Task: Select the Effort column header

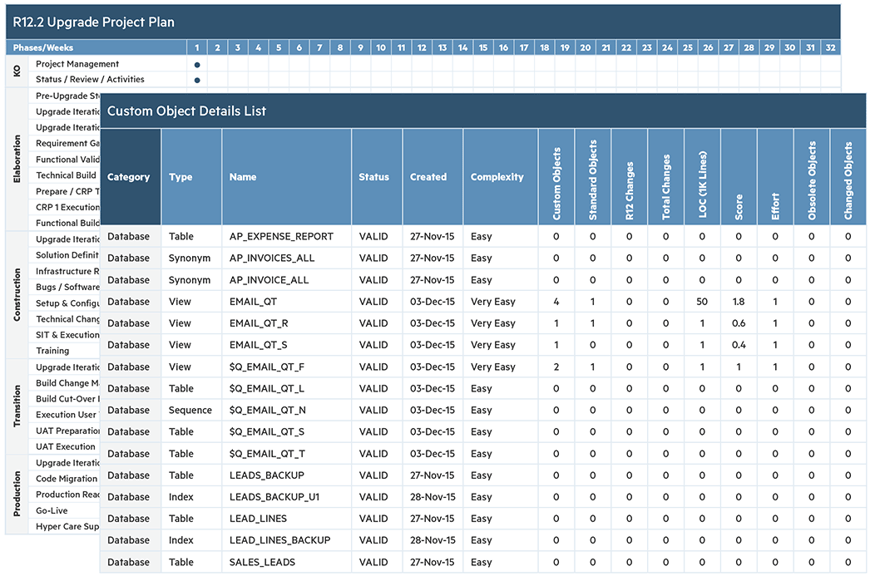Action: [775, 177]
